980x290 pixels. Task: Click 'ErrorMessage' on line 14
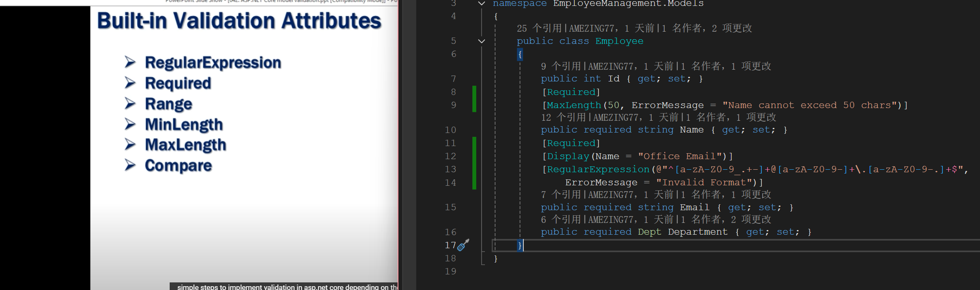pyautogui.click(x=601, y=182)
